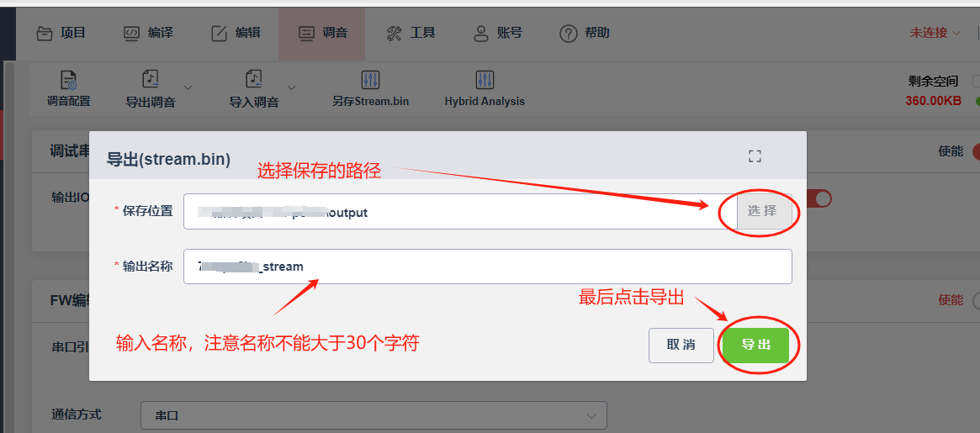Click the fullscreen icon in export dialog
Screen dimensions: 980x433
755,157
